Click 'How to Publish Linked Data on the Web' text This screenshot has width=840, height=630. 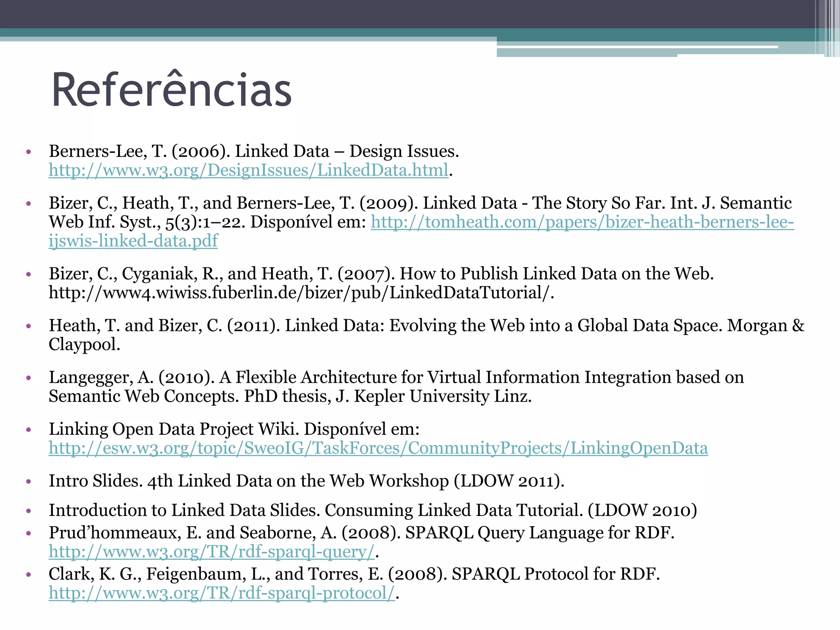pos(557,274)
